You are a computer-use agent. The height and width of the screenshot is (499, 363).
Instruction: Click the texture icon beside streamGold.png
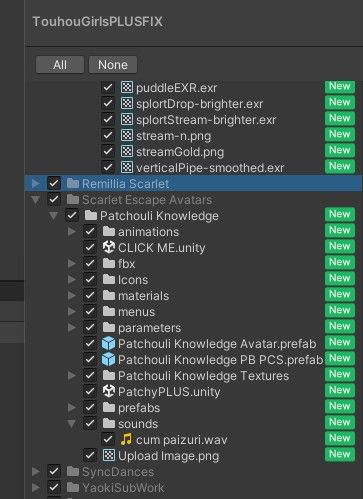click(x=126, y=152)
